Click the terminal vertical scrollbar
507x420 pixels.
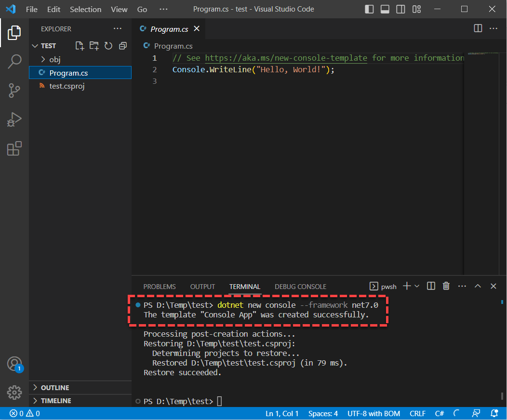(x=502, y=395)
